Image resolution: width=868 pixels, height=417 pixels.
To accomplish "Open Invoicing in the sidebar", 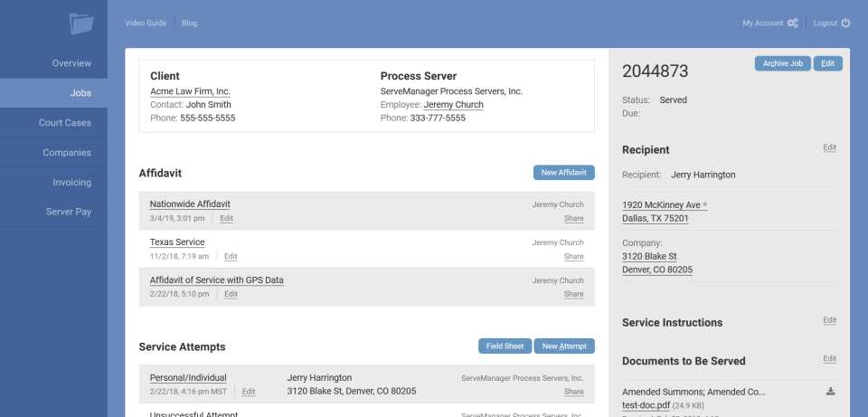I will pyautogui.click(x=53, y=182).
